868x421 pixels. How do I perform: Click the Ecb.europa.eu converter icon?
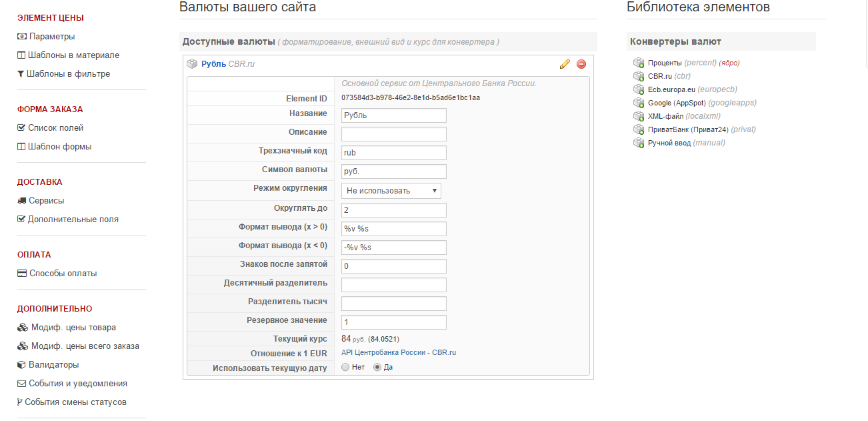pyautogui.click(x=639, y=90)
